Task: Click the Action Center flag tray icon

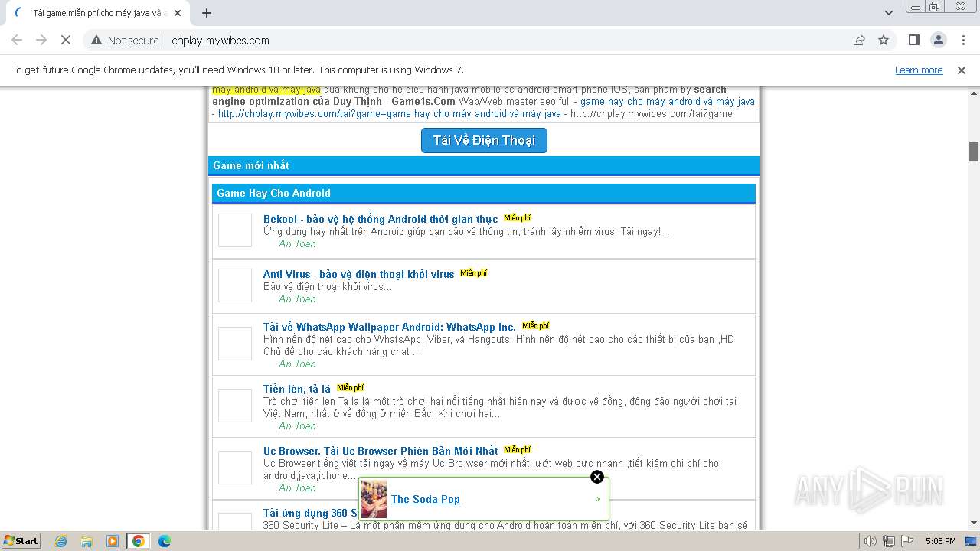Action: pos(906,541)
